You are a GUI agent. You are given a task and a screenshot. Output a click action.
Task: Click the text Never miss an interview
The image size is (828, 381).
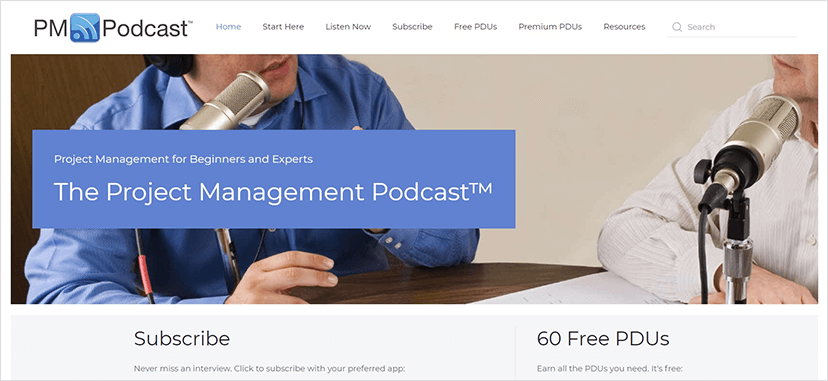click(x=182, y=368)
